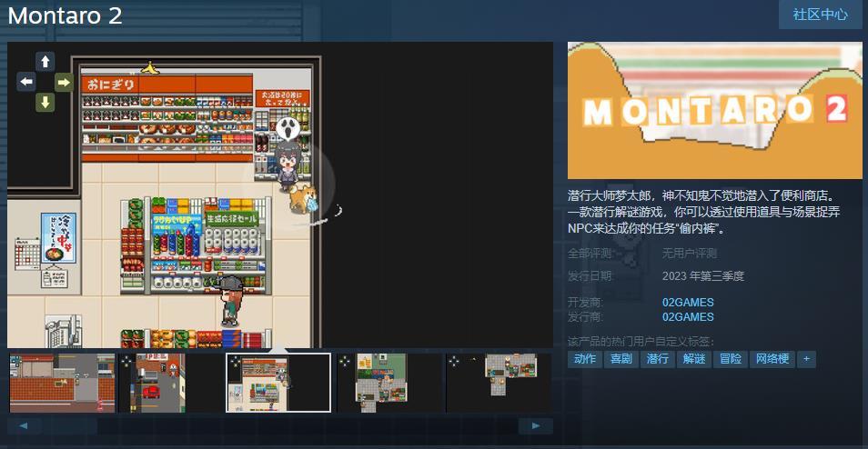Viewport: 868px width, 449px height.
Task: Click the Montaro 2 header capsule image
Action: pyautogui.click(x=714, y=110)
